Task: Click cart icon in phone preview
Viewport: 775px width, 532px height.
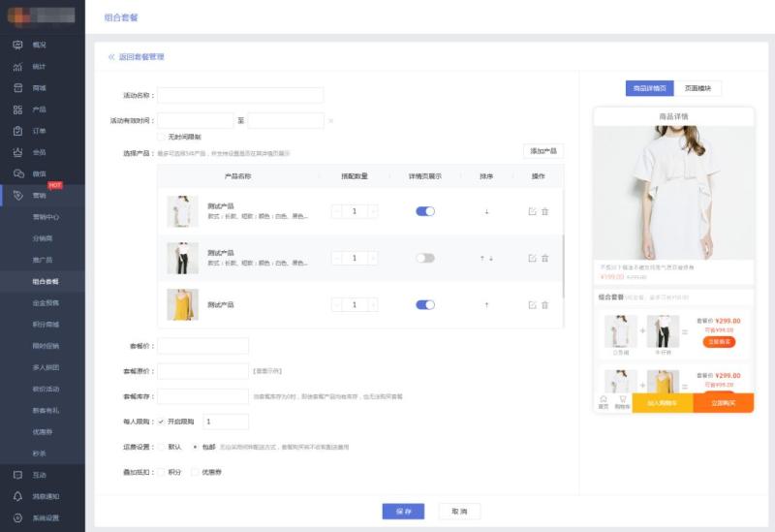Action: 622,400
